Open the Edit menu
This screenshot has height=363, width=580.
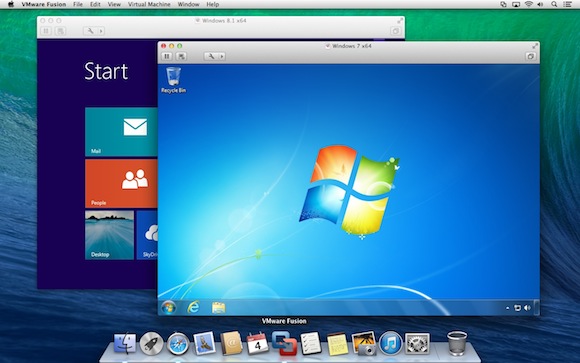coord(95,4)
